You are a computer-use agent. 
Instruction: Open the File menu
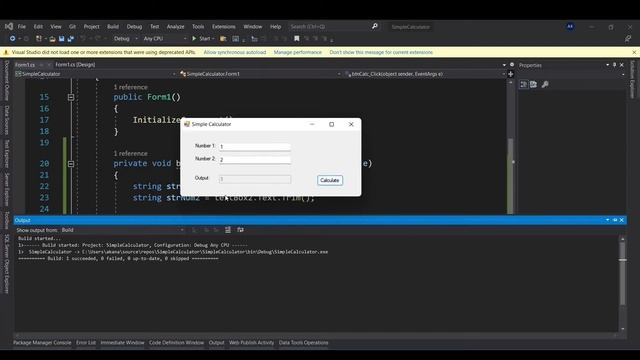coord(22,27)
